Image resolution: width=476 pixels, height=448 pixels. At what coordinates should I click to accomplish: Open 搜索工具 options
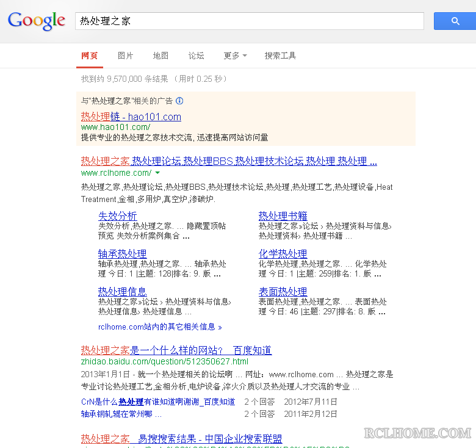click(280, 56)
